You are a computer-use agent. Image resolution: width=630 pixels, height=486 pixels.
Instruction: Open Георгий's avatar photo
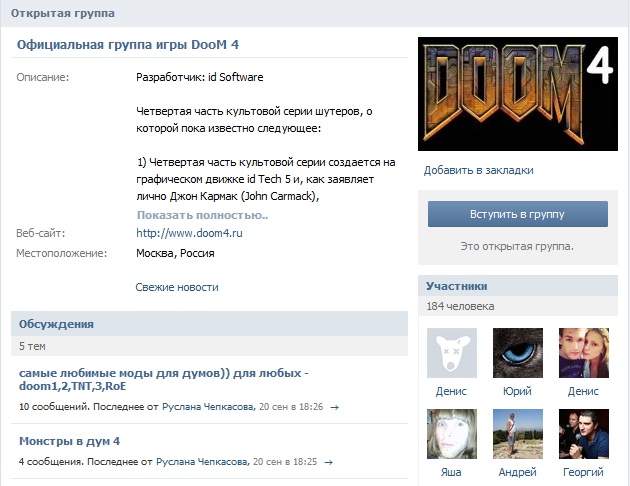(584, 434)
